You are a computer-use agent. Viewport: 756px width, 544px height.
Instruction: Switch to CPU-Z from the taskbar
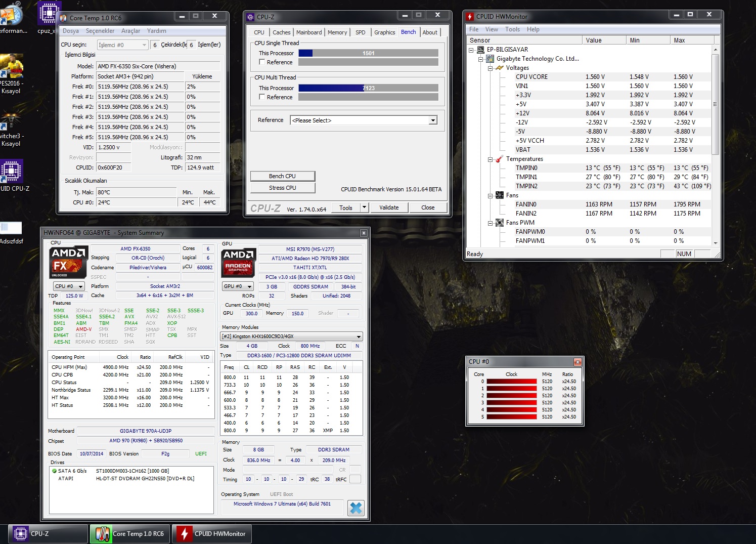(x=49, y=534)
